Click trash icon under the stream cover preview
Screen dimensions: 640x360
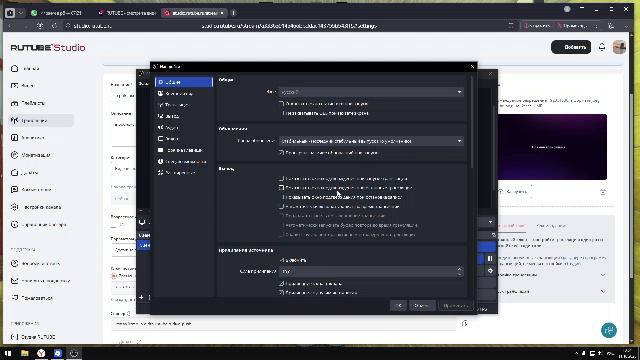point(603,192)
